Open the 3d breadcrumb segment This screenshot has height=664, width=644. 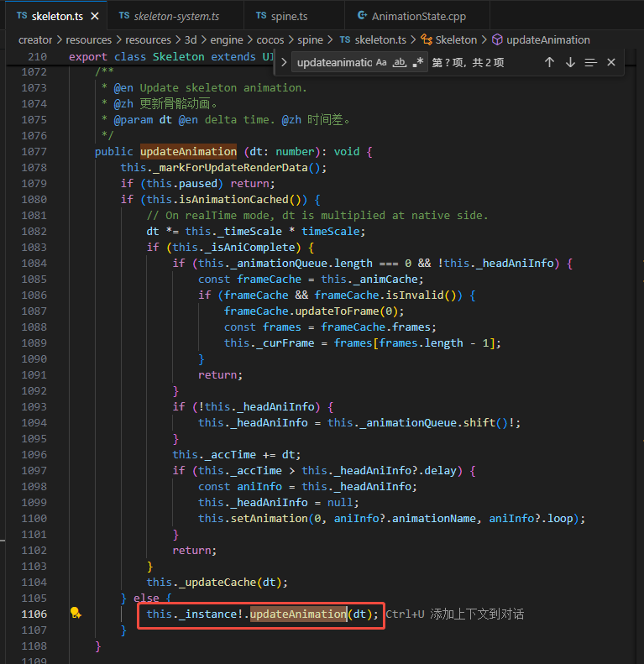click(x=191, y=39)
